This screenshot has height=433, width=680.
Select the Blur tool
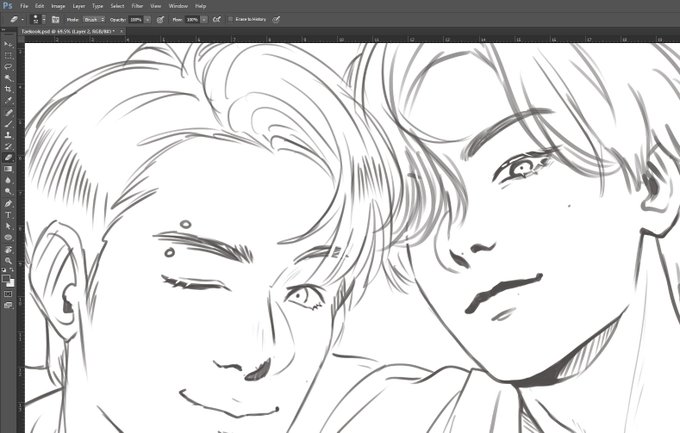pos(8,180)
